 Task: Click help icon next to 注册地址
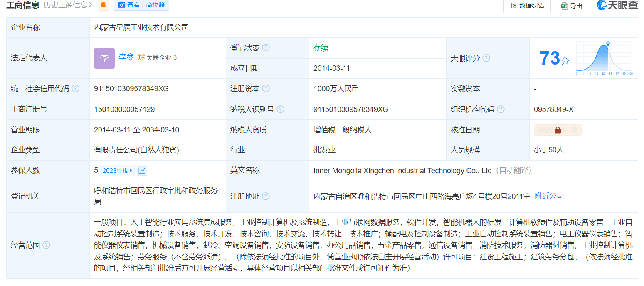(x=266, y=196)
